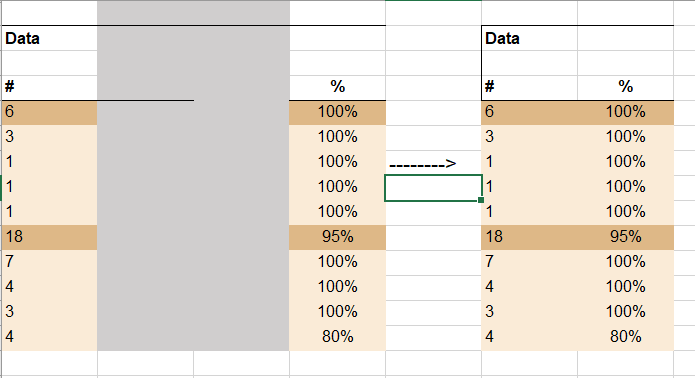Screen dimensions: 695x378
Task: Click the fill handle of the selected cell
Action: tap(481, 200)
